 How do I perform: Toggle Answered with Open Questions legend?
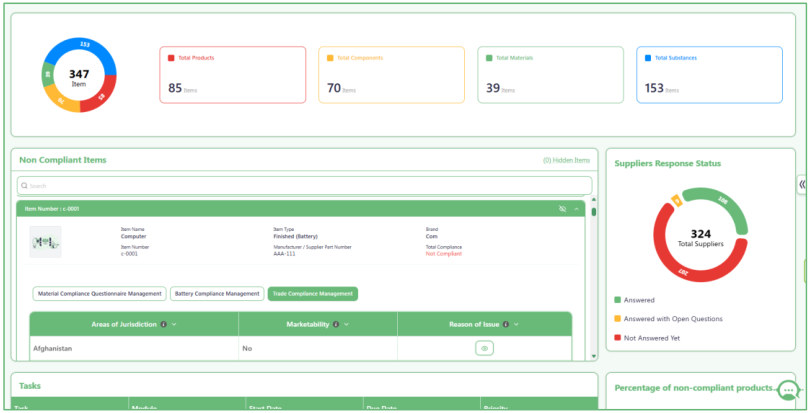(x=668, y=319)
